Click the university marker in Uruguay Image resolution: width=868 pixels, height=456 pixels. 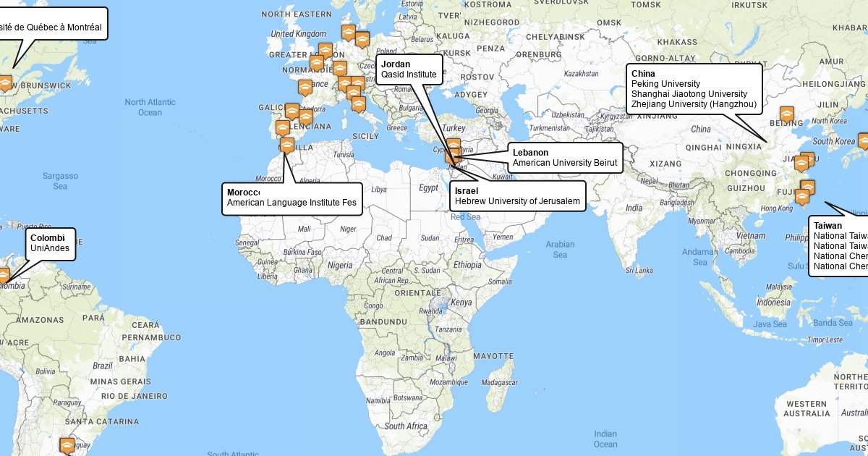click(x=67, y=444)
